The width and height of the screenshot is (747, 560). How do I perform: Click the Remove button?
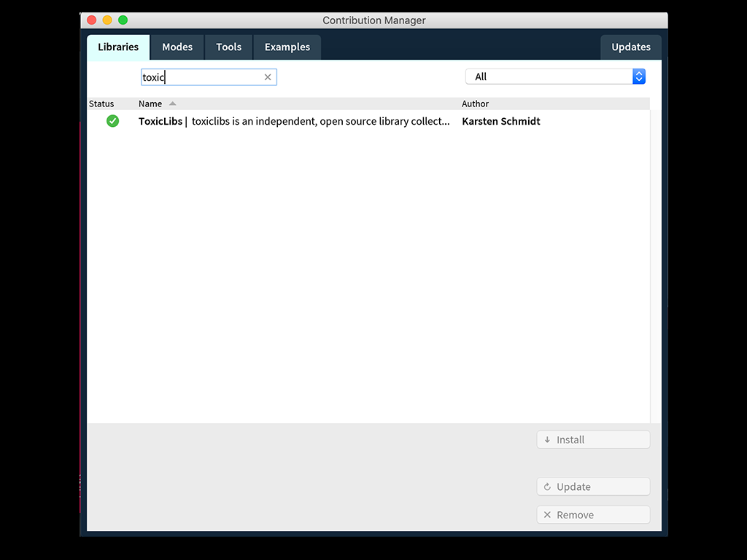pos(593,515)
